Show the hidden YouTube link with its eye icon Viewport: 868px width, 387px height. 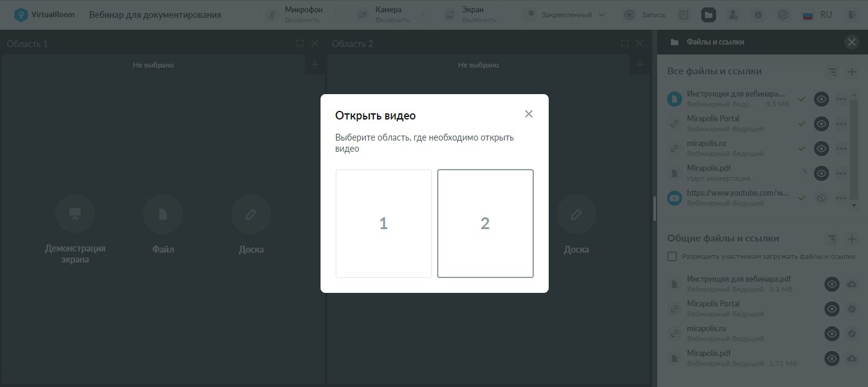(x=821, y=198)
